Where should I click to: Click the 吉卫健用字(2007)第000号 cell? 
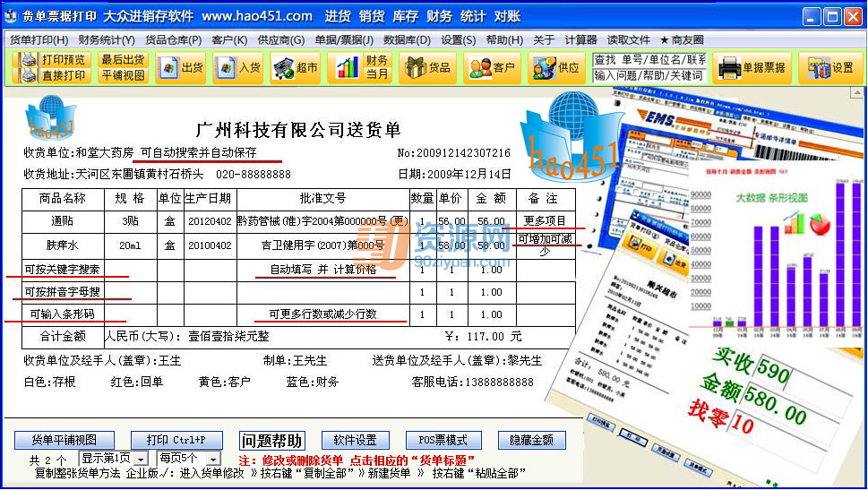pos(322,245)
